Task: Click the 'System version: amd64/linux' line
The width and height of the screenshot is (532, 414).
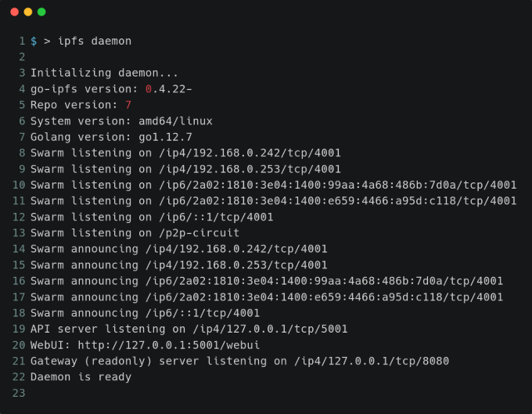Action: pyautogui.click(x=121, y=121)
